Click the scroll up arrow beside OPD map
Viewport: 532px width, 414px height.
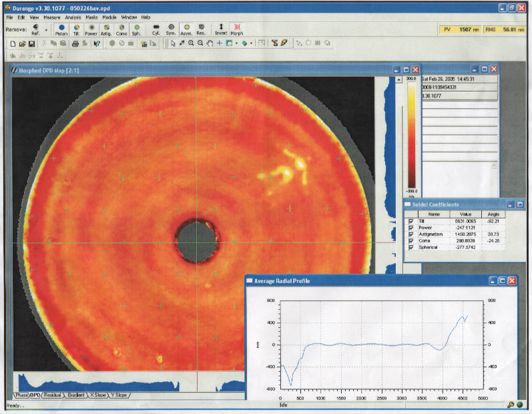tap(398, 80)
